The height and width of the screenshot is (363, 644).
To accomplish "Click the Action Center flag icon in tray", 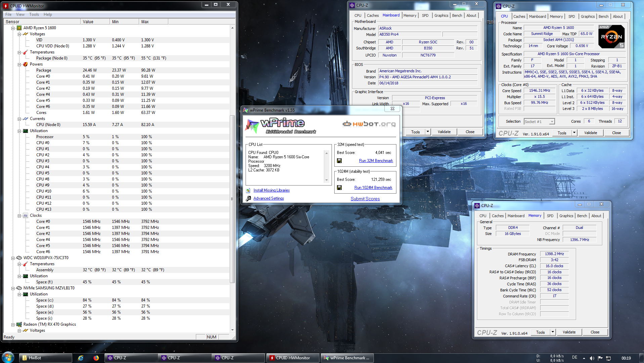I will click(600, 358).
